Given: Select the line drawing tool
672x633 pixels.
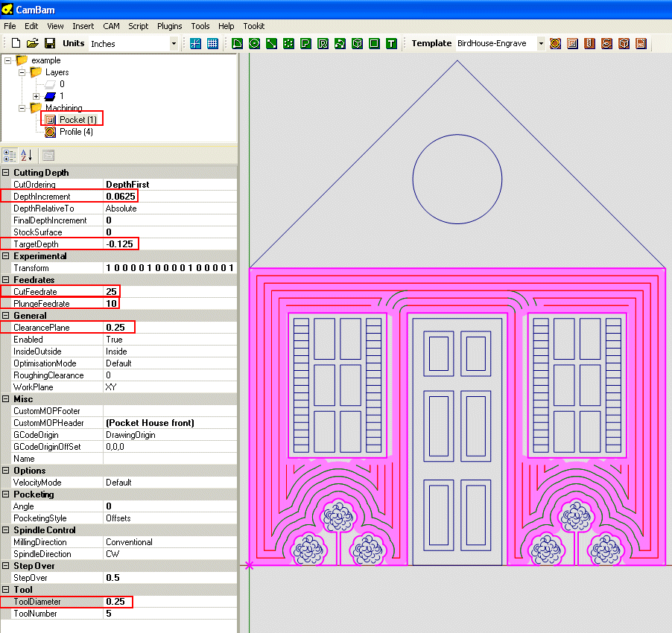Looking at the screenshot, I should pos(271,44).
